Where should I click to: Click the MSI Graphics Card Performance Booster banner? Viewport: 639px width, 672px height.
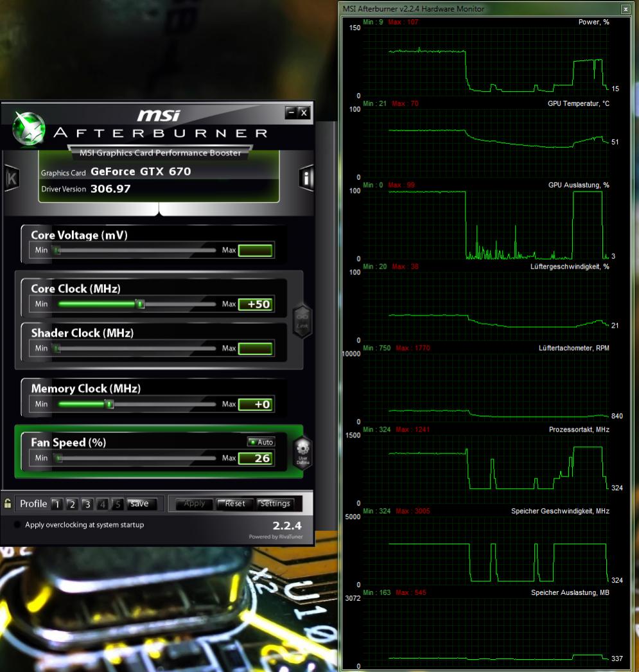point(160,152)
